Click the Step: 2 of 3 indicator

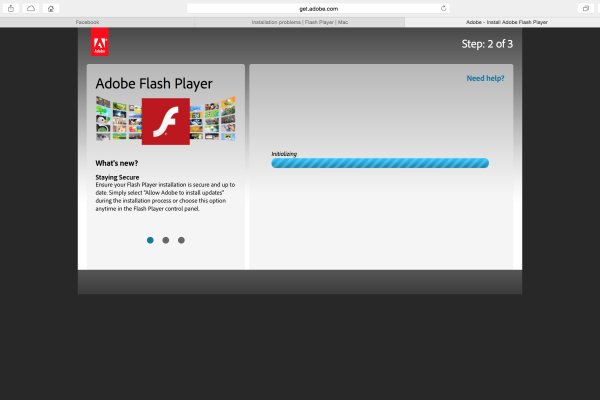(x=486, y=44)
